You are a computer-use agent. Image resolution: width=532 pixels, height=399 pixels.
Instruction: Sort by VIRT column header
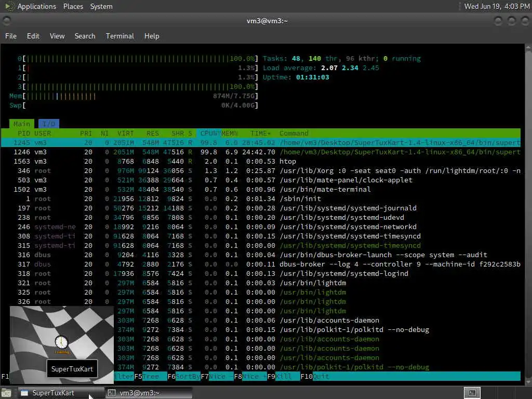(x=126, y=134)
